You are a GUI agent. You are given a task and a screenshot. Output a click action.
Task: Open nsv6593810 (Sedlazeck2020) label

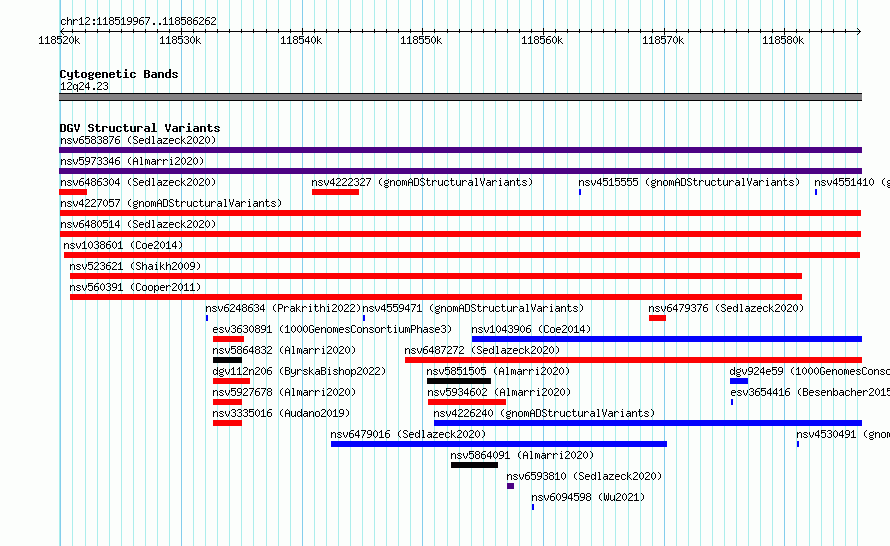[x=584, y=476]
